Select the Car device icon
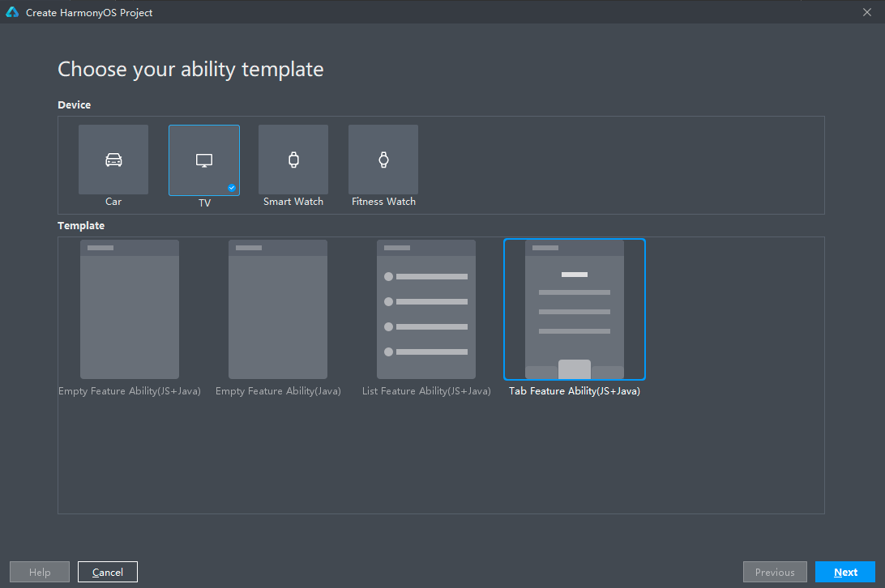885x588 pixels. (113, 160)
